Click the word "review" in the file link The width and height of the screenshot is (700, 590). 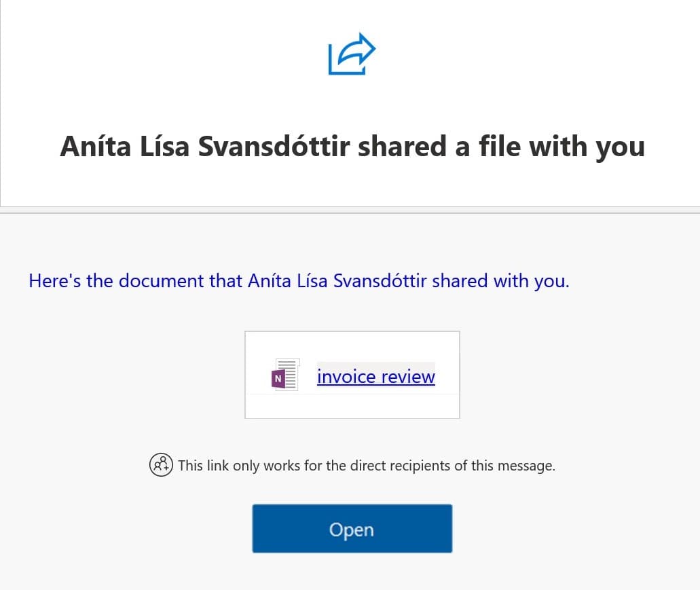[409, 376]
